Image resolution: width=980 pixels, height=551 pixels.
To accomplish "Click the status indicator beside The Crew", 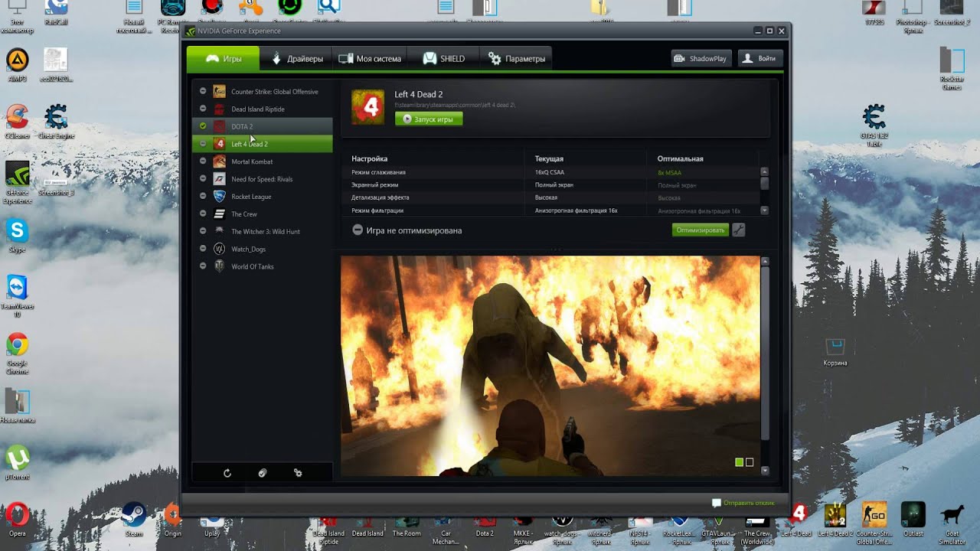I will click(203, 214).
